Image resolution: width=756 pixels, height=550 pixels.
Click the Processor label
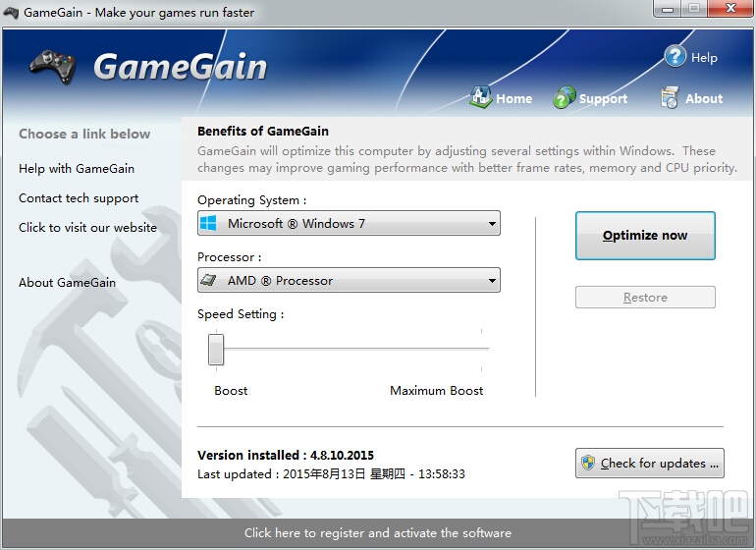(229, 257)
